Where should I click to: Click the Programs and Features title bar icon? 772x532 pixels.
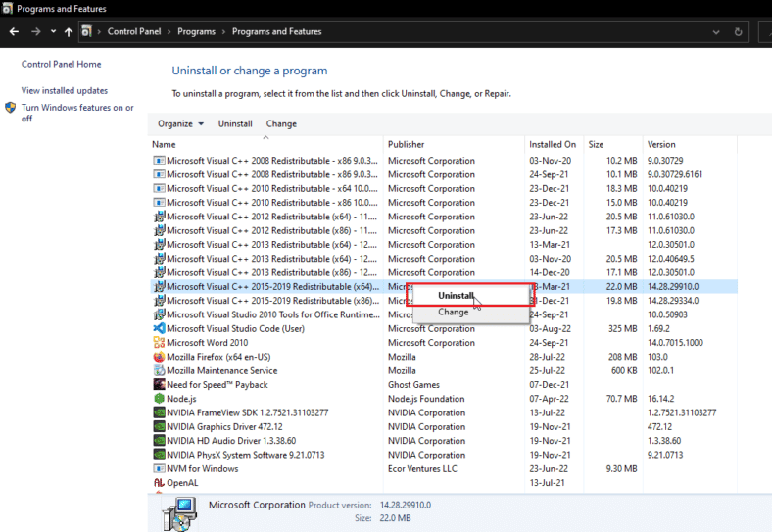[x=7, y=9]
